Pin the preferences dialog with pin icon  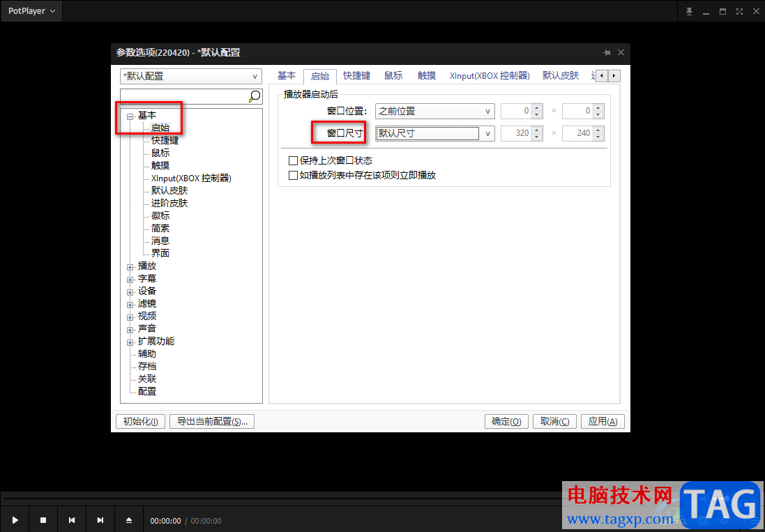coord(607,53)
